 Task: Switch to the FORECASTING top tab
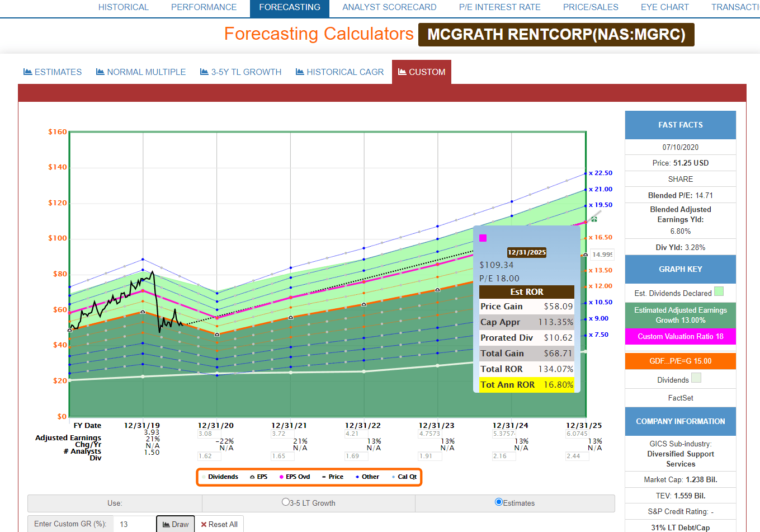pos(290,7)
